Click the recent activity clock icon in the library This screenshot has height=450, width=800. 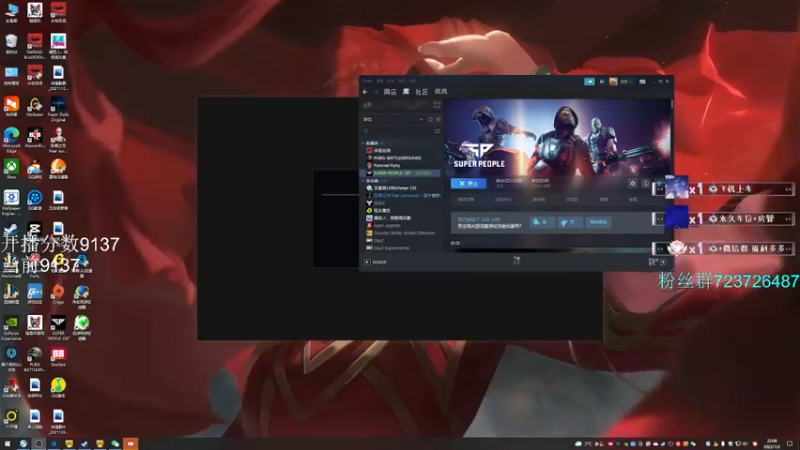click(x=430, y=119)
